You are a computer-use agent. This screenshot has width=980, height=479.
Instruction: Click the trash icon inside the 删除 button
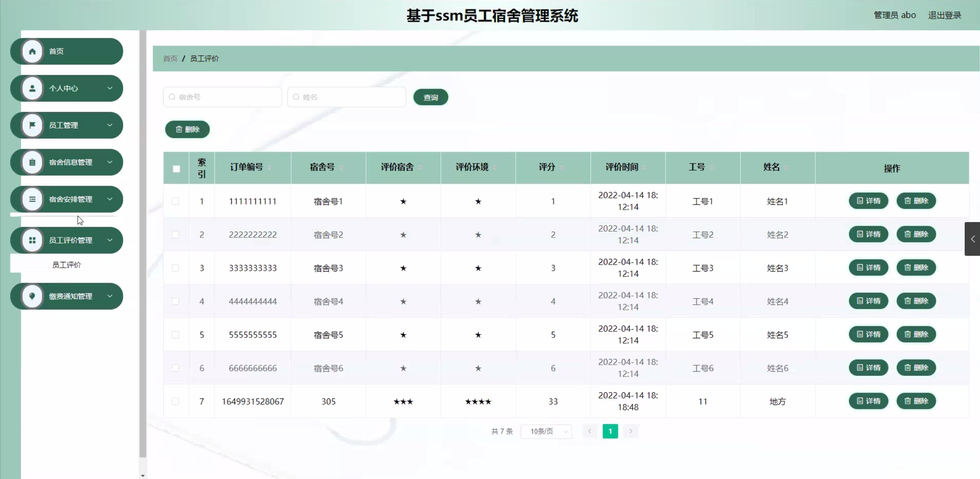(x=180, y=129)
